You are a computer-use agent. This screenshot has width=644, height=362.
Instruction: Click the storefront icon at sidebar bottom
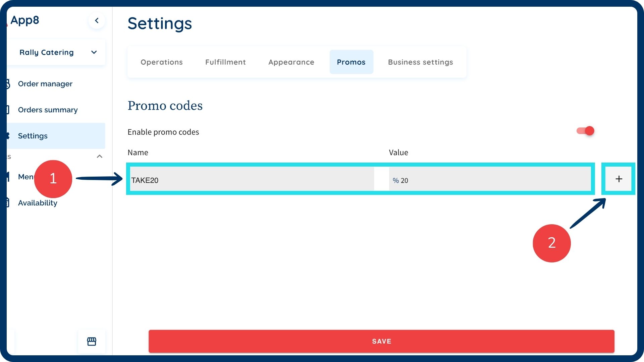(92, 341)
